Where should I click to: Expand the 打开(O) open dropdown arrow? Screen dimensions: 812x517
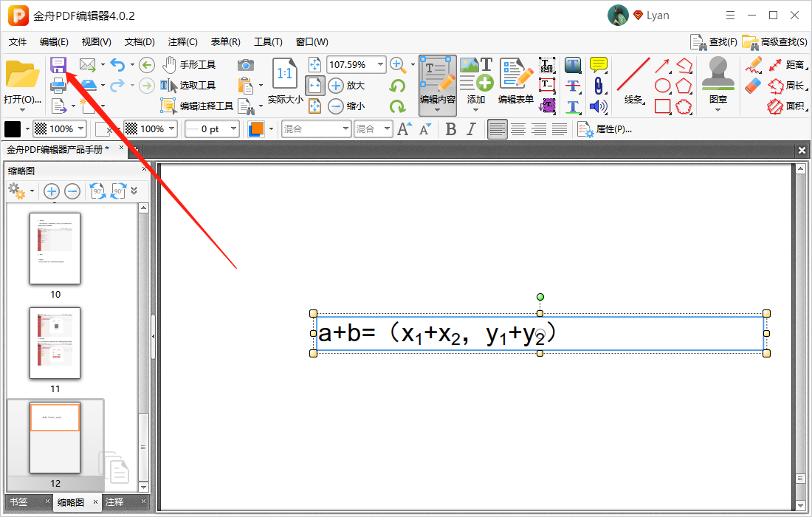pyautogui.click(x=22, y=110)
